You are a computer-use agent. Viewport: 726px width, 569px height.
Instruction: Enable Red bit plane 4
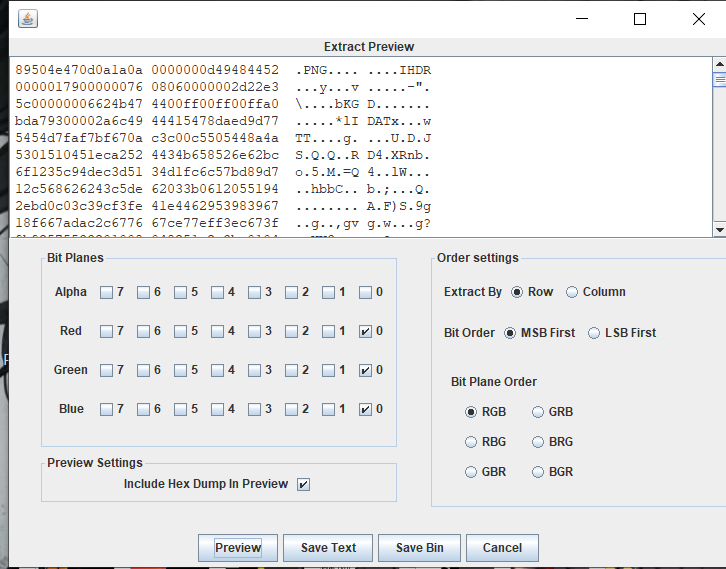pyautogui.click(x=218, y=331)
